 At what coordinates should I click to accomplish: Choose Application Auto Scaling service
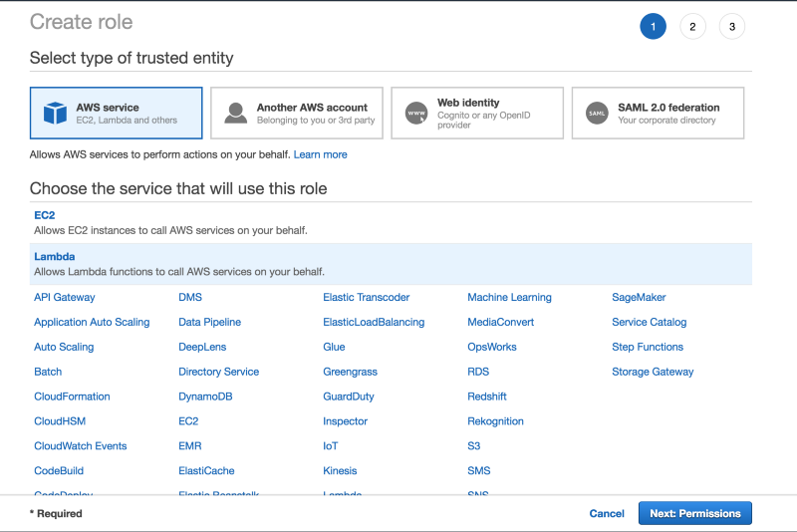tap(92, 322)
